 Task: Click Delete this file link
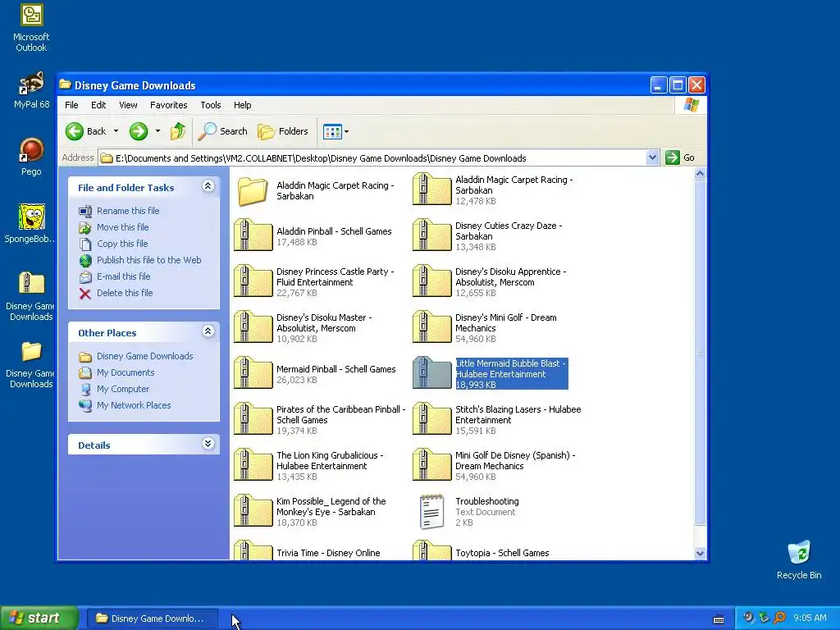(x=125, y=293)
